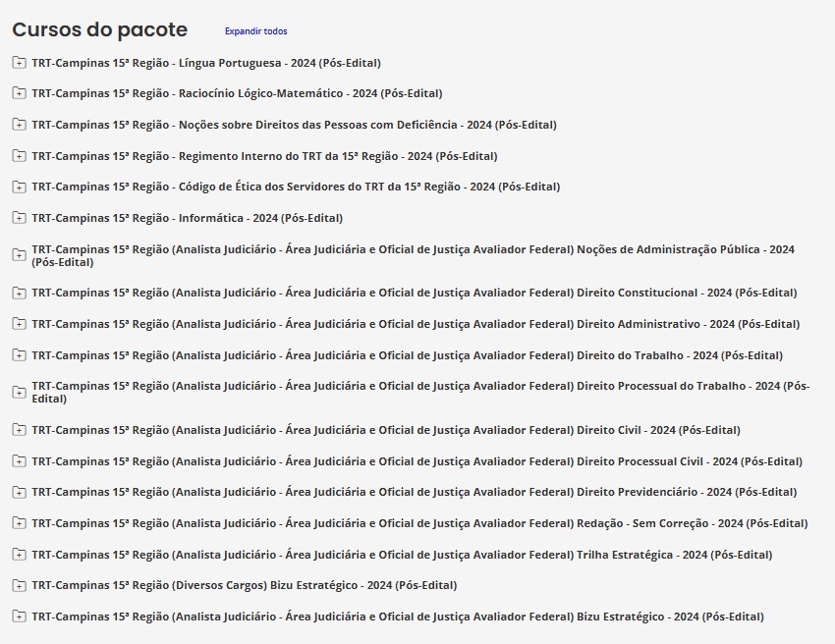Viewport: 835px width, 644px height.
Task: Click the Cursos do pacote heading
Action: 100,29
